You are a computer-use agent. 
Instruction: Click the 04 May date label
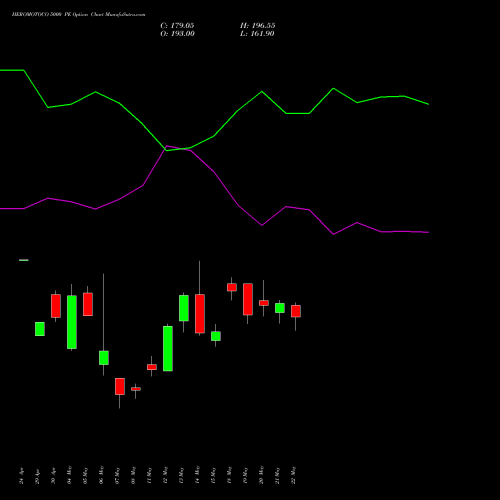70,475
